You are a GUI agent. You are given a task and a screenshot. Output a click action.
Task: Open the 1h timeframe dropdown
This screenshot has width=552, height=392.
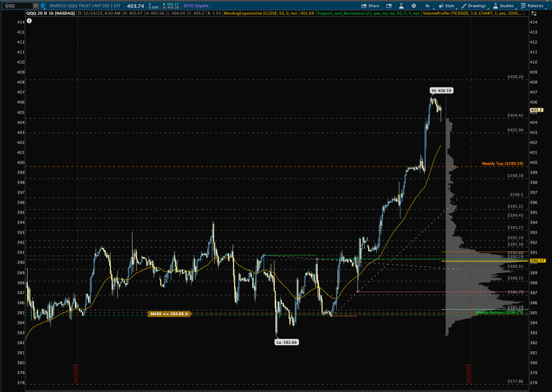pos(428,6)
